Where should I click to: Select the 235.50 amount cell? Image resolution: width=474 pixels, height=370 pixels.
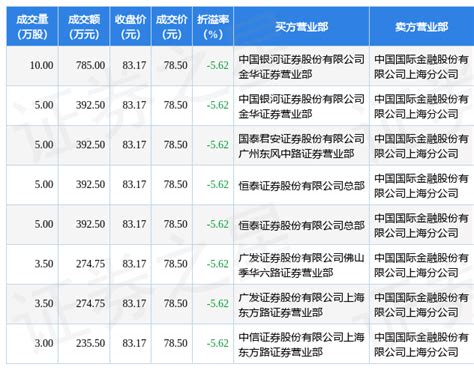click(x=90, y=343)
